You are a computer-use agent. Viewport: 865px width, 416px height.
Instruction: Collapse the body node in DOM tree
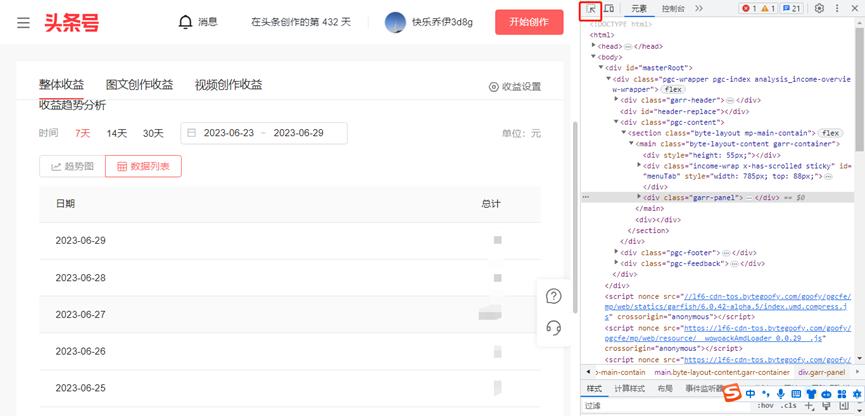tap(594, 57)
